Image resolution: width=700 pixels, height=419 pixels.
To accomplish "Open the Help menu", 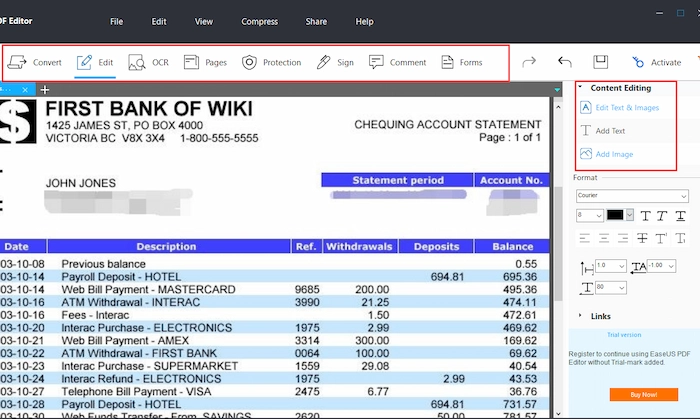I will (364, 21).
